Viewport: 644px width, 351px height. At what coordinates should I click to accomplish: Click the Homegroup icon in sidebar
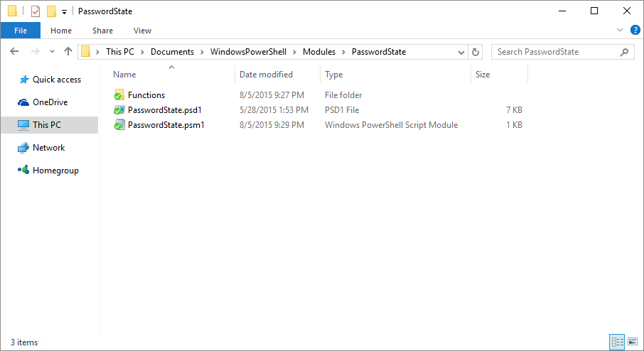click(23, 170)
